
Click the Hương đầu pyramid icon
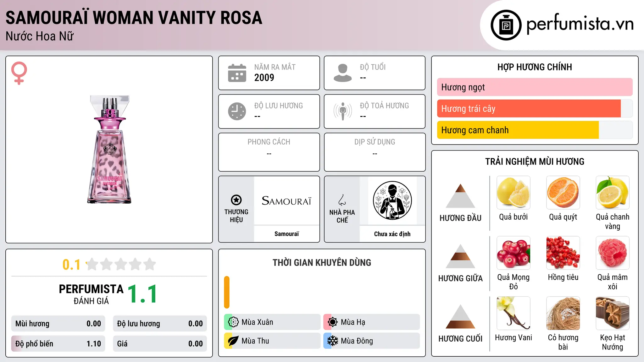coord(460,196)
